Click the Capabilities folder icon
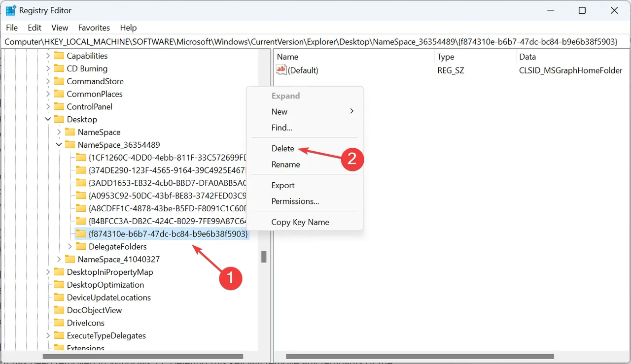 (59, 56)
